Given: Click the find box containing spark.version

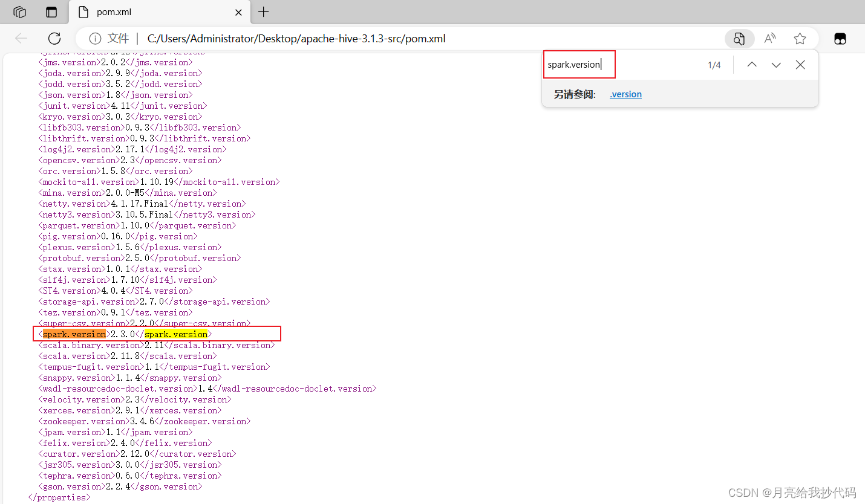Looking at the screenshot, I should (579, 65).
